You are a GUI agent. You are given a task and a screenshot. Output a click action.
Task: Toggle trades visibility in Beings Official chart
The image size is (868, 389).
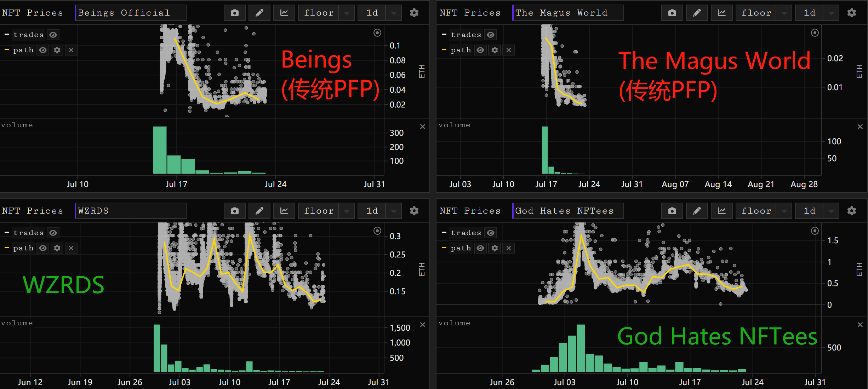[53, 35]
